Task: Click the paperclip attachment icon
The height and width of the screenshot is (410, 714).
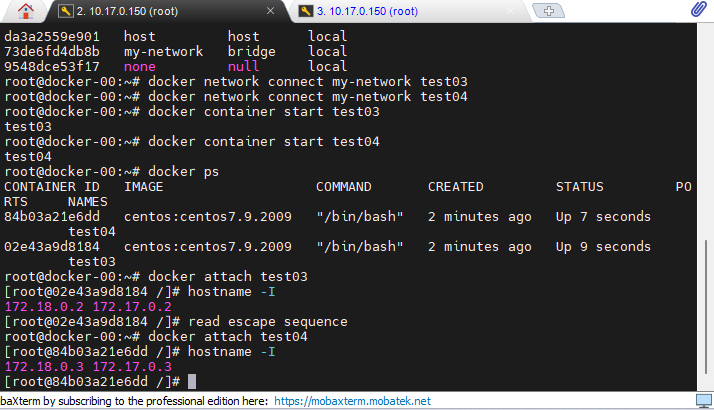Action: [x=698, y=9]
